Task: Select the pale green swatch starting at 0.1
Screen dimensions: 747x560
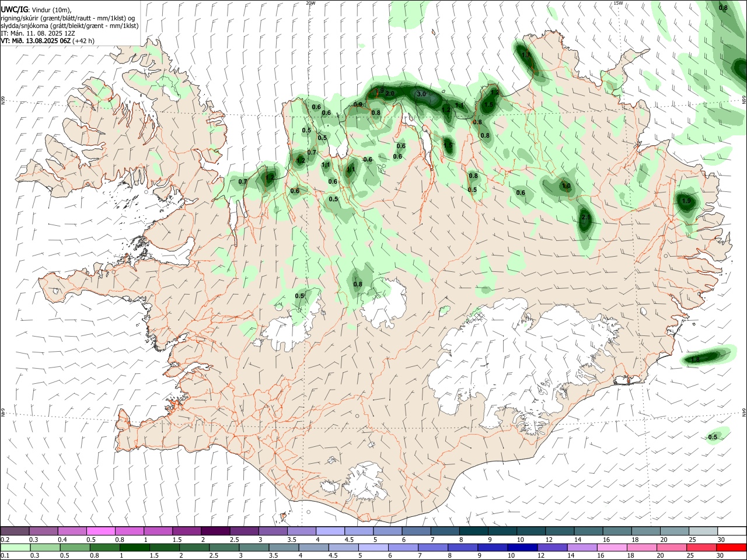Action: (x=15, y=547)
